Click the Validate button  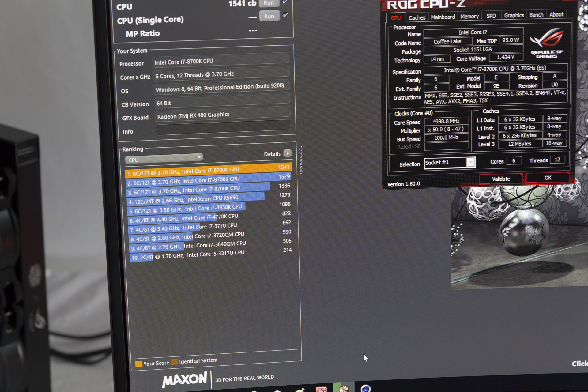(501, 179)
